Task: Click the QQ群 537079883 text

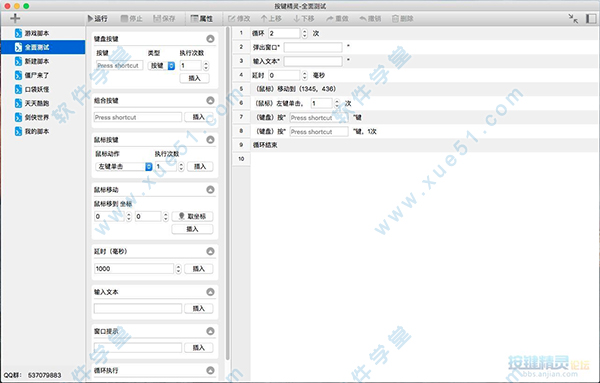Action: tap(33, 375)
